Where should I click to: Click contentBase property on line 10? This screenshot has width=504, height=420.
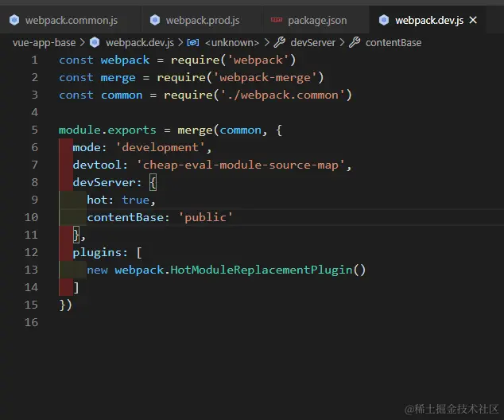coord(125,217)
